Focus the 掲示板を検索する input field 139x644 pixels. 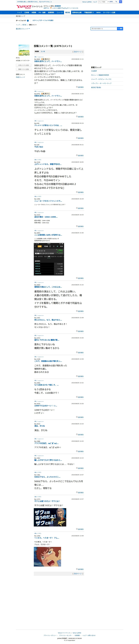104,29
